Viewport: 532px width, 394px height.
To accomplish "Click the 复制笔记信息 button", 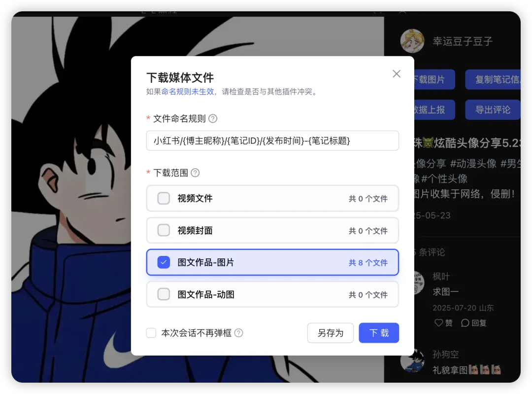I will pyautogui.click(x=493, y=79).
